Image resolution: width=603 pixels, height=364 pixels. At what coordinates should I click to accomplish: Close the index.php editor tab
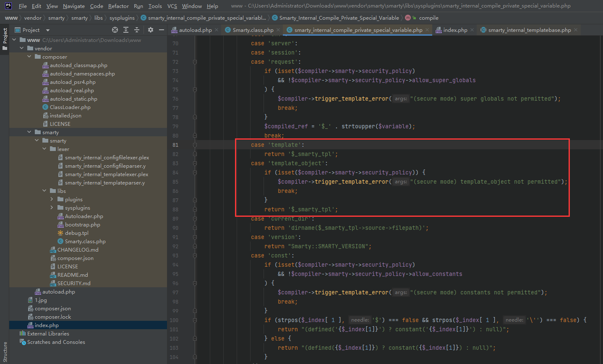point(472,30)
